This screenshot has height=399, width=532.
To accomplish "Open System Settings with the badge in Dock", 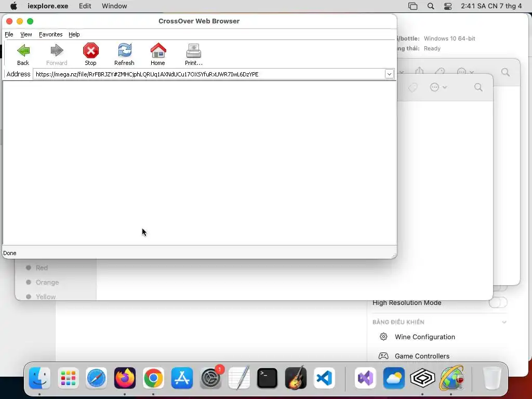I will point(210,378).
